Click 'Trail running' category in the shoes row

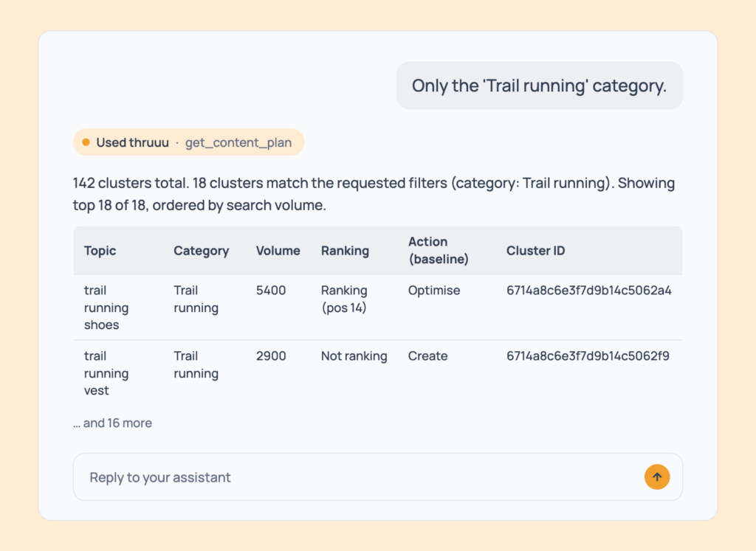click(196, 299)
